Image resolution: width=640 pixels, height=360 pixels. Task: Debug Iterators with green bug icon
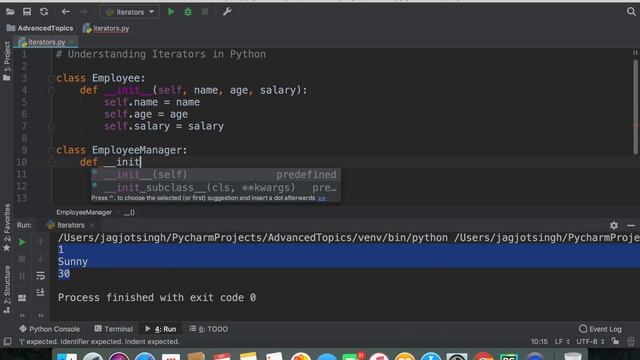pyautogui.click(x=188, y=12)
